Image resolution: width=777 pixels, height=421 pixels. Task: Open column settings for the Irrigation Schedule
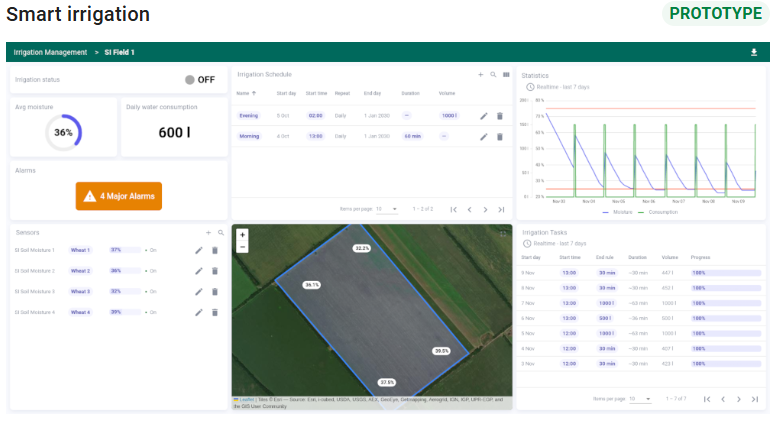[x=506, y=75]
